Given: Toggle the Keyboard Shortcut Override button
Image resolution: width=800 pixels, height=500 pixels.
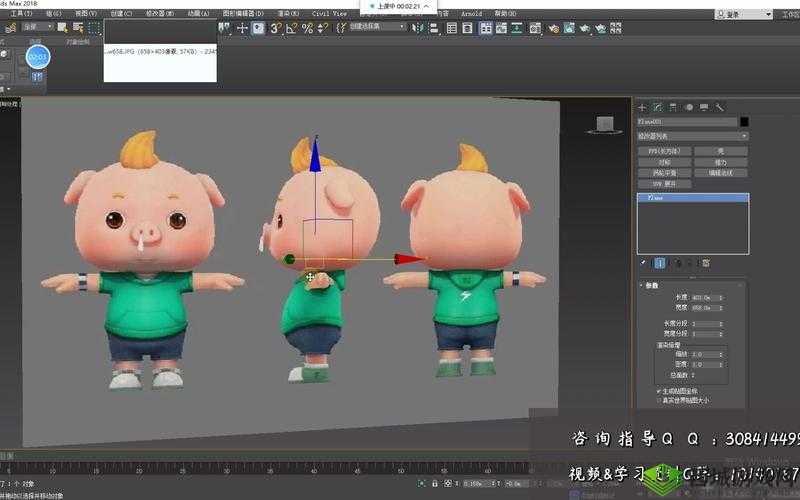Looking at the screenshot, I should (259, 28).
